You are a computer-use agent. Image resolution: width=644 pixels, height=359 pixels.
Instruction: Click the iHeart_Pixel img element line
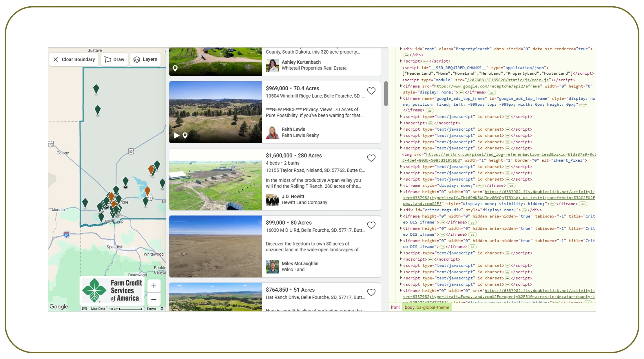(x=499, y=157)
